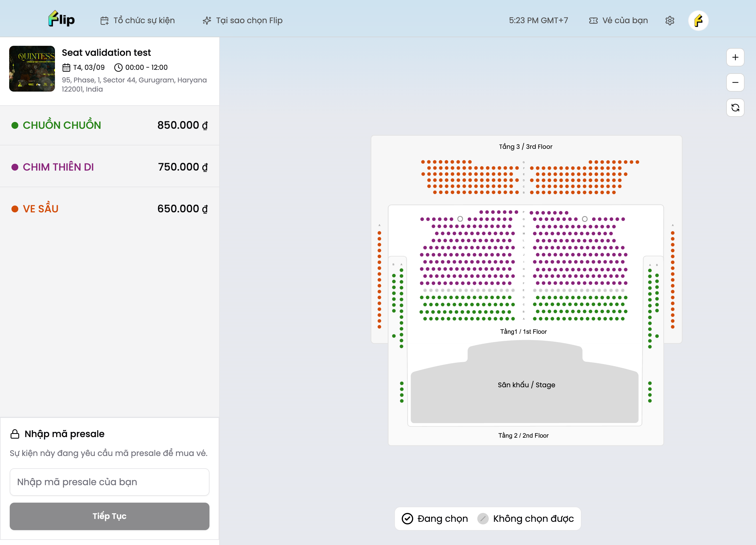Open Tổ chức sự kiện menu
Screen dimensions: 756x545
pyautogui.click(x=138, y=21)
